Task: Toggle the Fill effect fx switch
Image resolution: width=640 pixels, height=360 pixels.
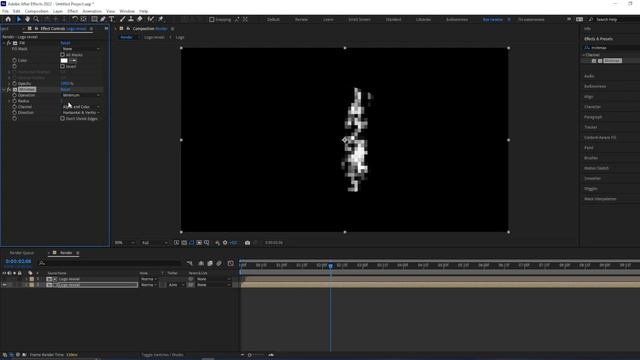Action: tap(9, 43)
